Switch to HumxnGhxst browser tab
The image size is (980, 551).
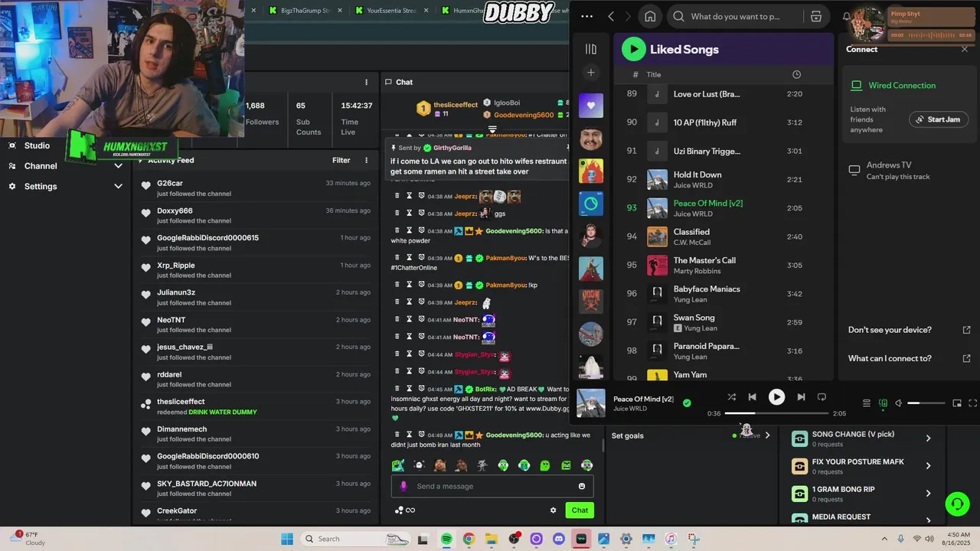pyautogui.click(x=468, y=11)
